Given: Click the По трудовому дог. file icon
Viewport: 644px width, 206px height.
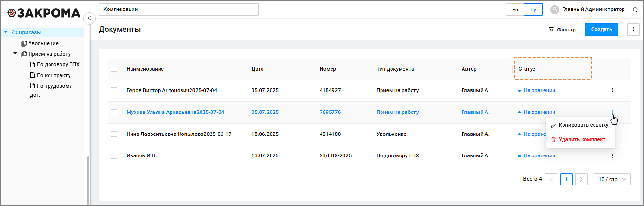Looking at the screenshot, I should tap(33, 86).
